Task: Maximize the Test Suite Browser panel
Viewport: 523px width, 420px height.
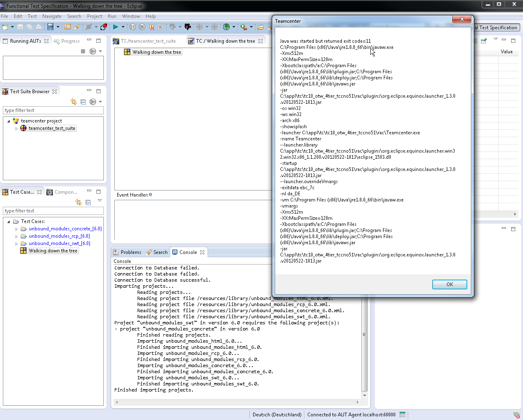Action: (x=98, y=91)
